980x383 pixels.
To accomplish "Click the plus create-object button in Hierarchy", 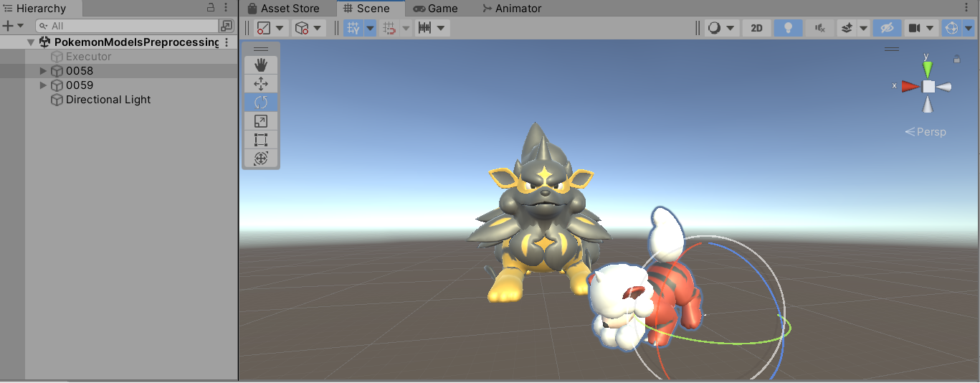I will click(x=8, y=26).
